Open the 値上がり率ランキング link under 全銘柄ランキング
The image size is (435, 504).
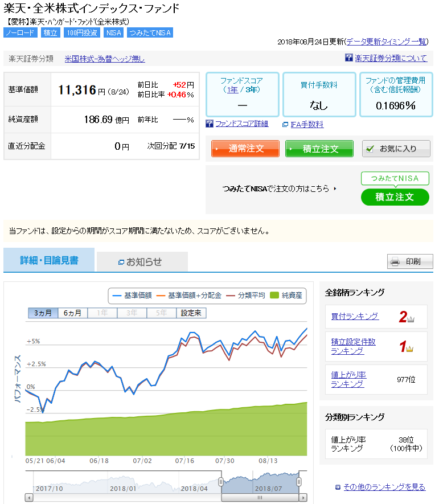[x=348, y=379]
